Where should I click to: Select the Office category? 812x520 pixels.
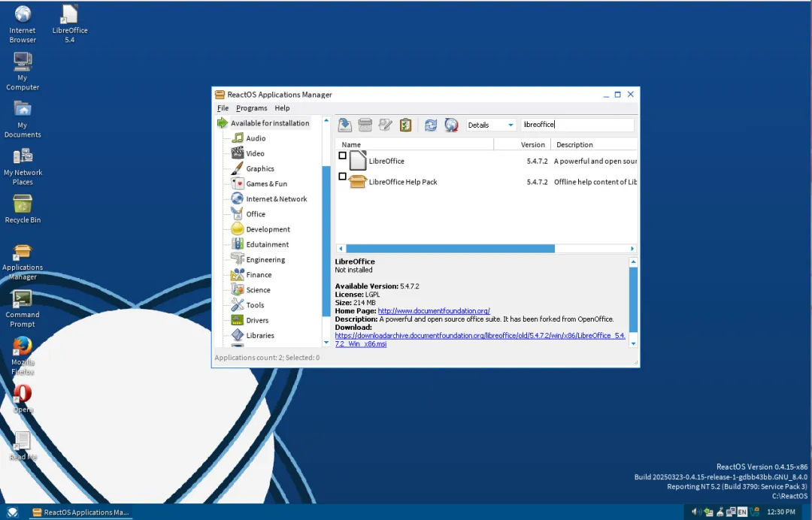248,213
